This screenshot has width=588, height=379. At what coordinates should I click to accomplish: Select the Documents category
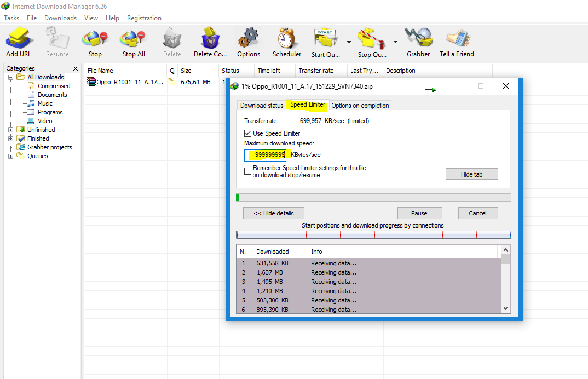53,95
